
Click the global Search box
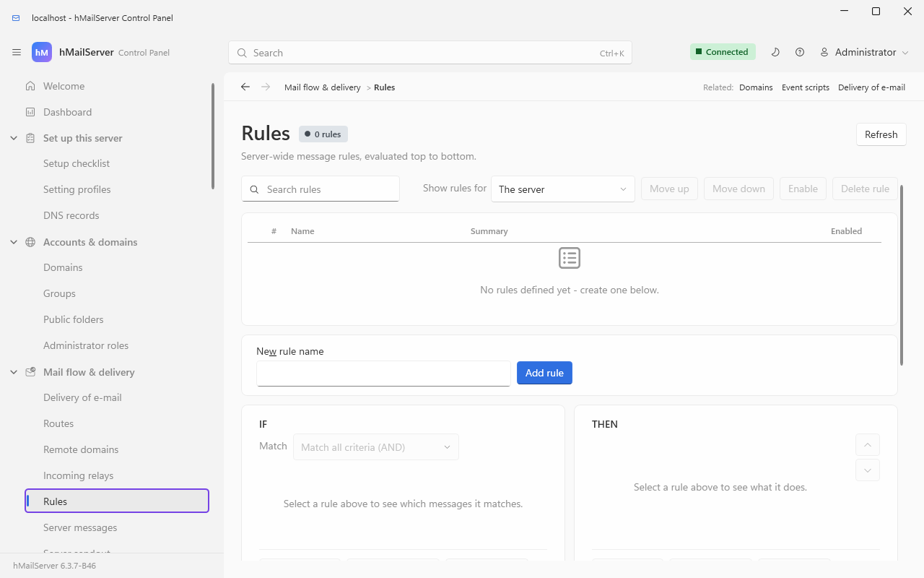pyautogui.click(x=430, y=53)
